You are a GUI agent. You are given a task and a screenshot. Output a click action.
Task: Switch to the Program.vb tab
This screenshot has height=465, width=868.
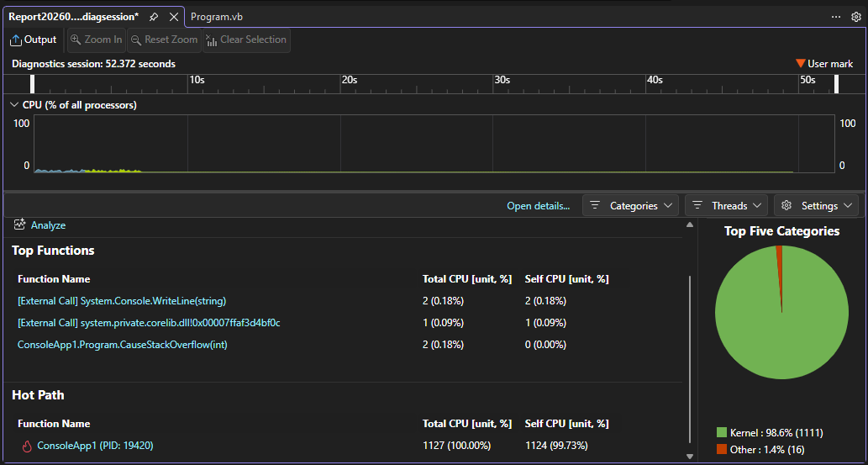[x=216, y=17]
